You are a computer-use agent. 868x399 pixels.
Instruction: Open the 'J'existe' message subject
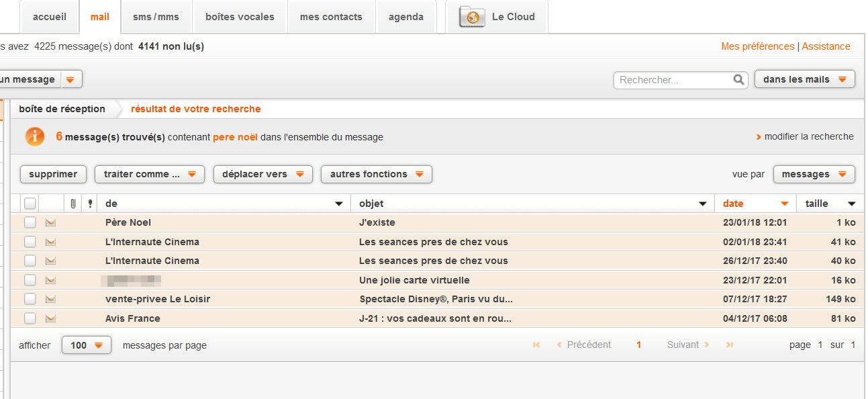pyautogui.click(x=377, y=222)
